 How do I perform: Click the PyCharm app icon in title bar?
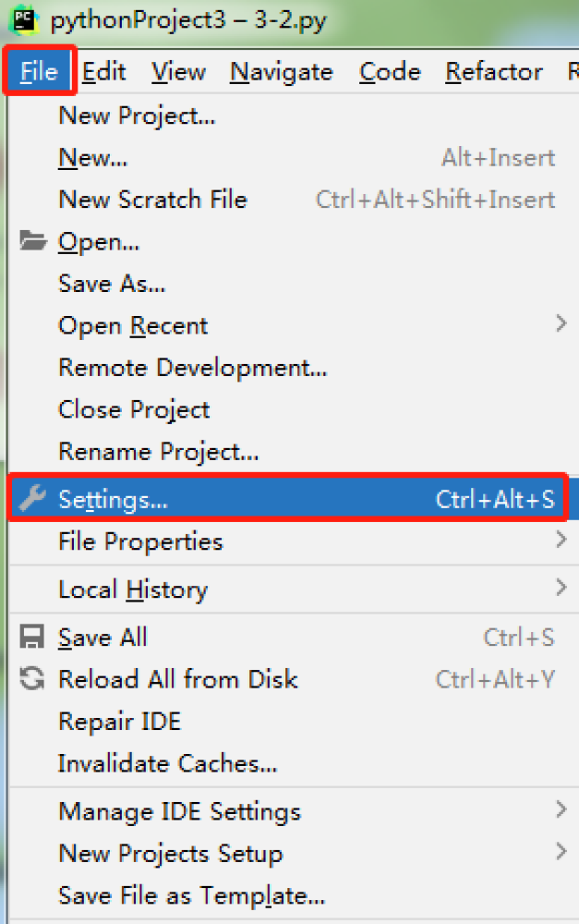click(x=25, y=18)
